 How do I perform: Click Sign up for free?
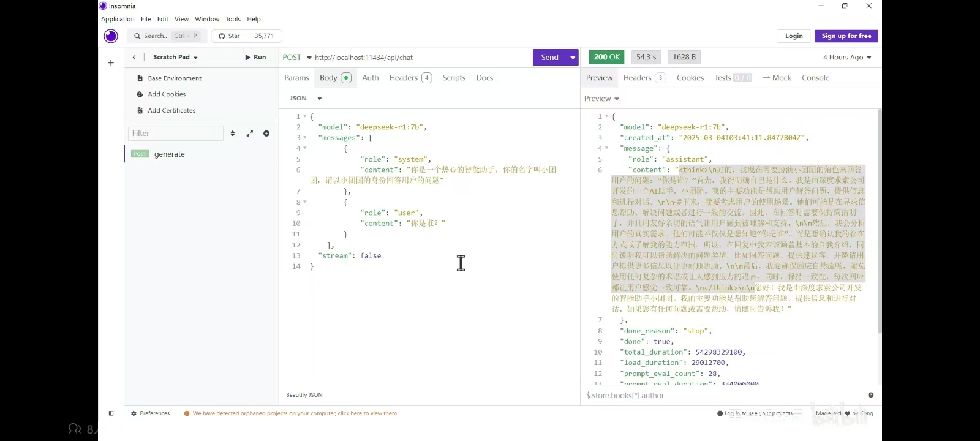coord(846,36)
